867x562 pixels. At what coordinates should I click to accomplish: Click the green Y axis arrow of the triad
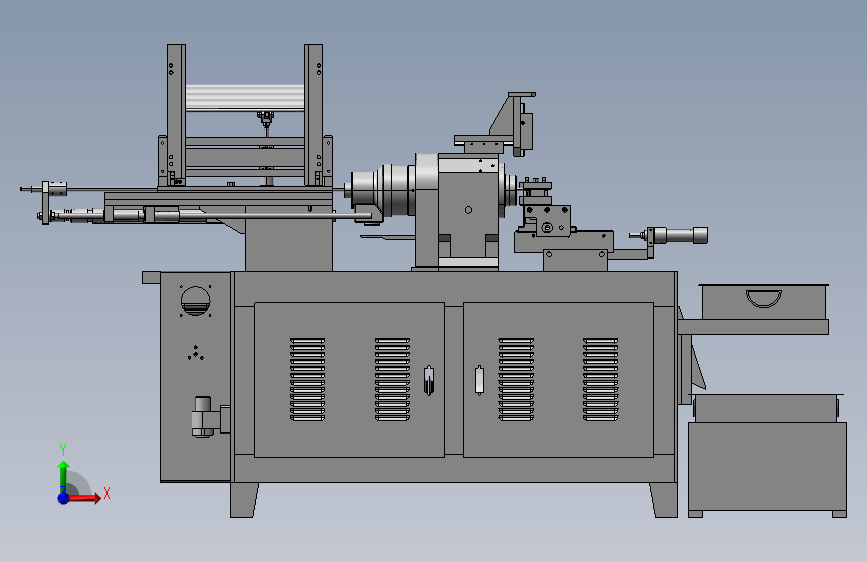coord(64,476)
